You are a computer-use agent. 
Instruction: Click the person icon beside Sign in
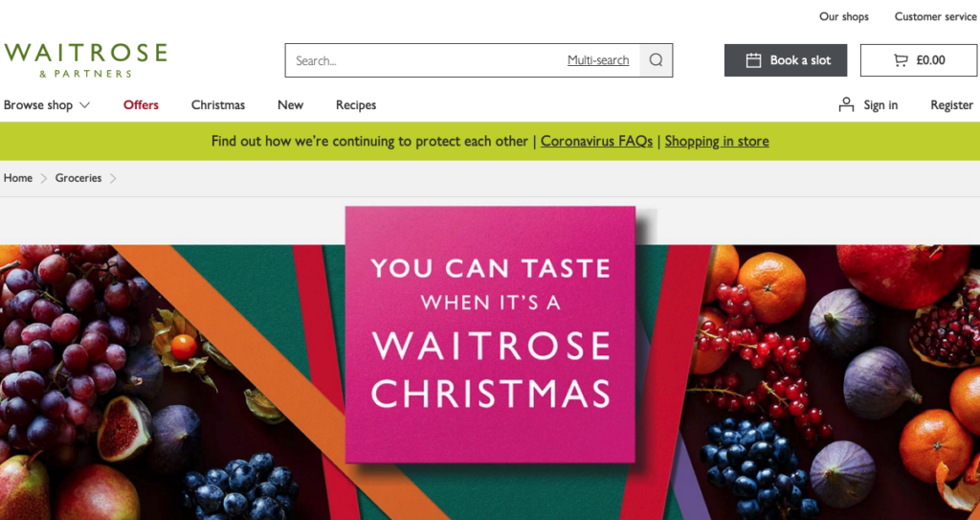tap(846, 104)
